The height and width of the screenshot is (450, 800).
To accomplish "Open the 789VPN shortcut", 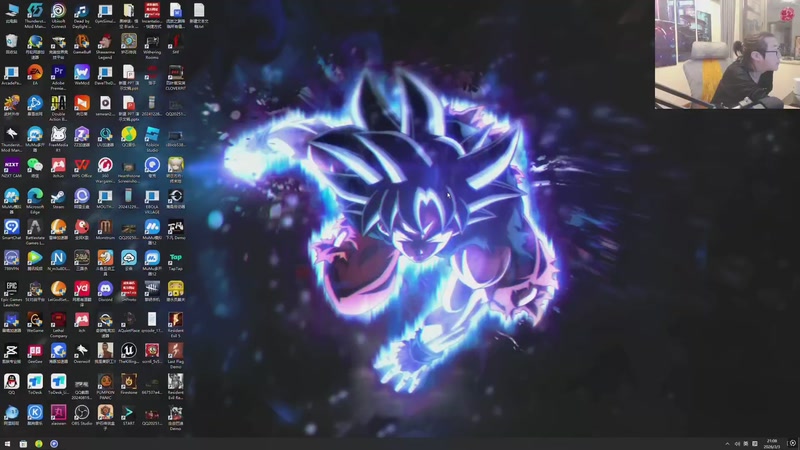I will (x=11, y=261).
